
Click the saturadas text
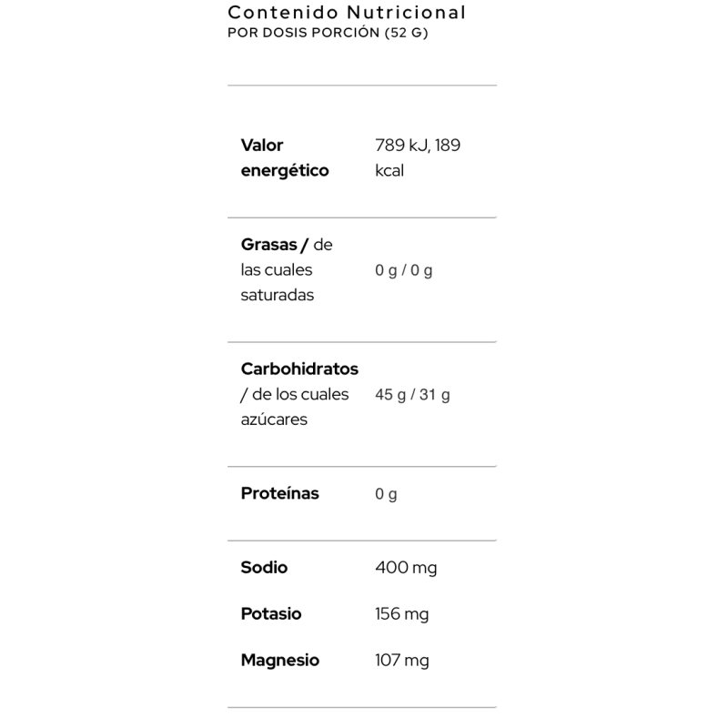click(278, 295)
